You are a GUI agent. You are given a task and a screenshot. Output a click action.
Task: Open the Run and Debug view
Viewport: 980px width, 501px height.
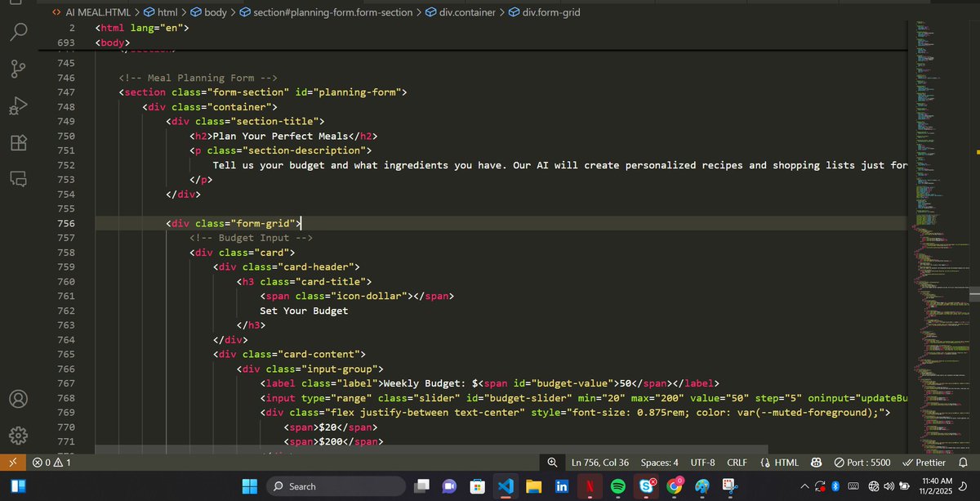coord(19,106)
